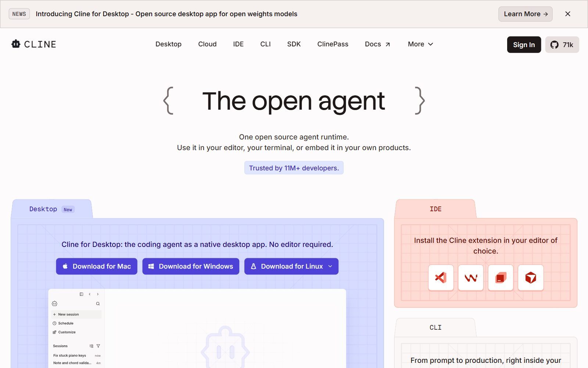Screen dimensions: 588x368
Task: Click the Sessions filter funnel icon
Action: coord(98,346)
